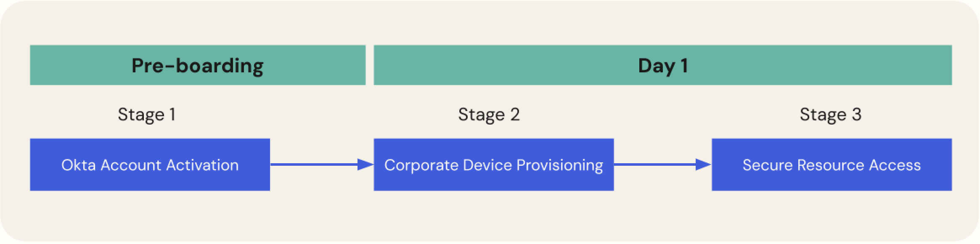This screenshot has height=244, width=980.
Task: Click the Stage 3 label
Action: click(x=831, y=114)
